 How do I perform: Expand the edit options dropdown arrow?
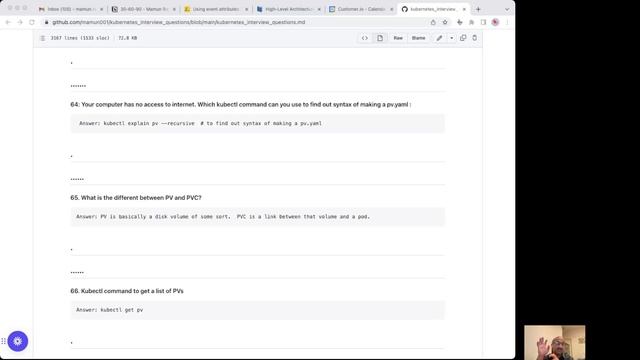click(x=451, y=38)
